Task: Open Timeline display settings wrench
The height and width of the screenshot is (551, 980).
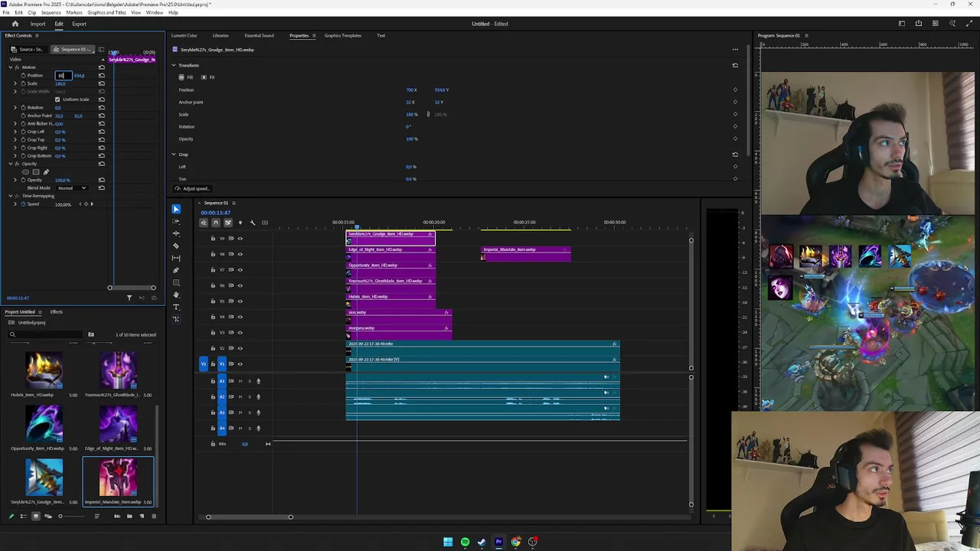Action: pyautogui.click(x=253, y=223)
